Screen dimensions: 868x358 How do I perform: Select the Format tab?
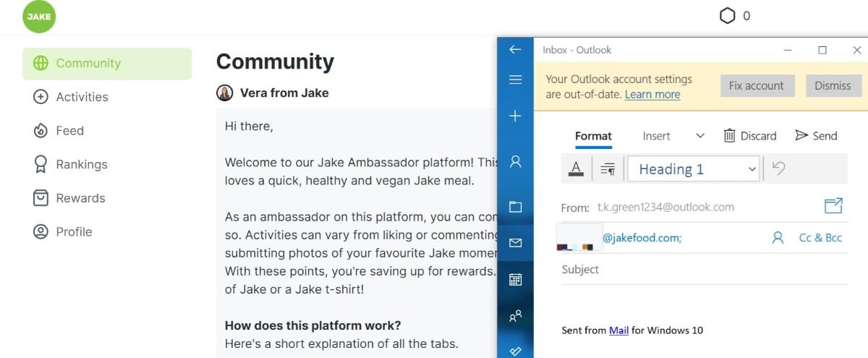(593, 136)
